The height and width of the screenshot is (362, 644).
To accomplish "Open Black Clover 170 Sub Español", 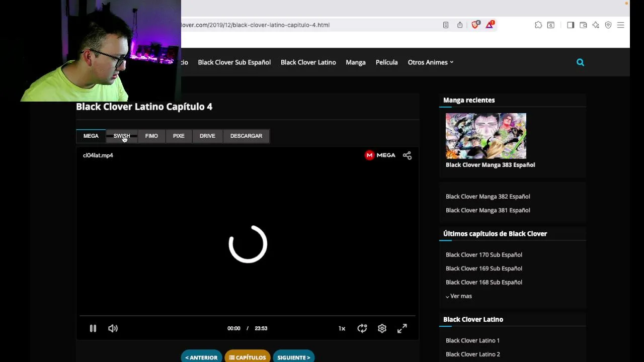I will coord(484,255).
